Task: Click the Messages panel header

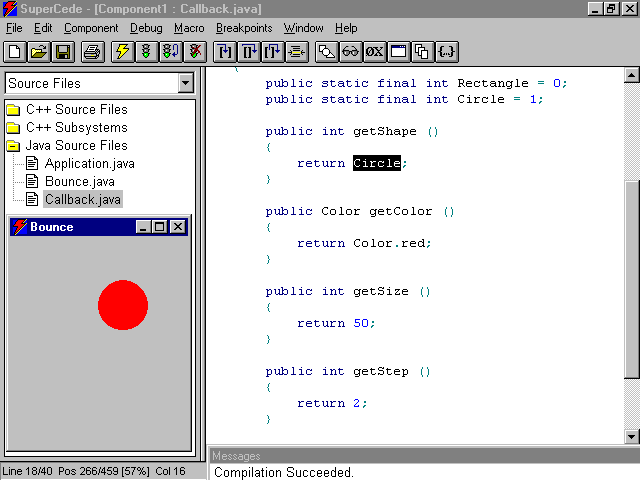Action: [x=424, y=456]
